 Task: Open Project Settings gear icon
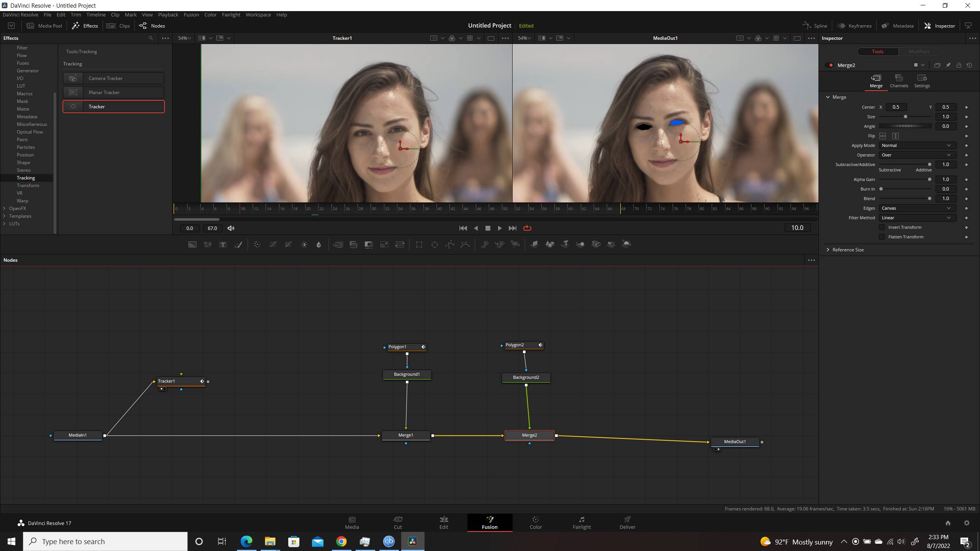click(x=967, y=523)
